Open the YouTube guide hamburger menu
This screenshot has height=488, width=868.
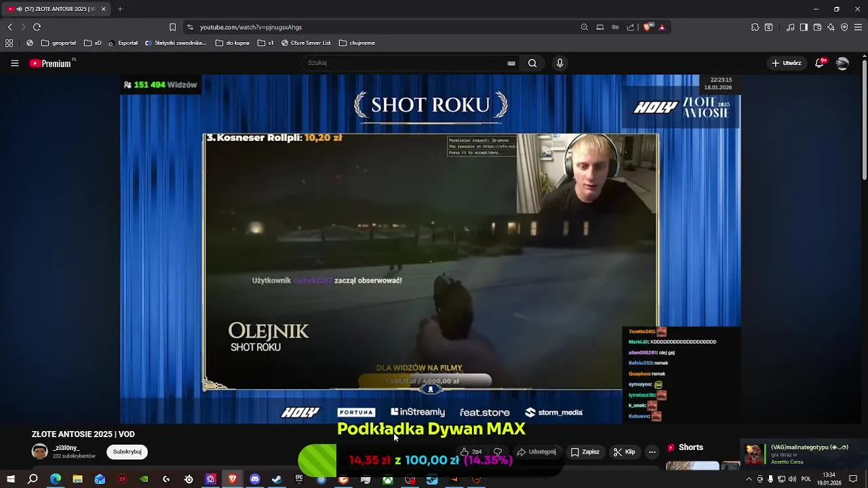(x=14, y=63)
